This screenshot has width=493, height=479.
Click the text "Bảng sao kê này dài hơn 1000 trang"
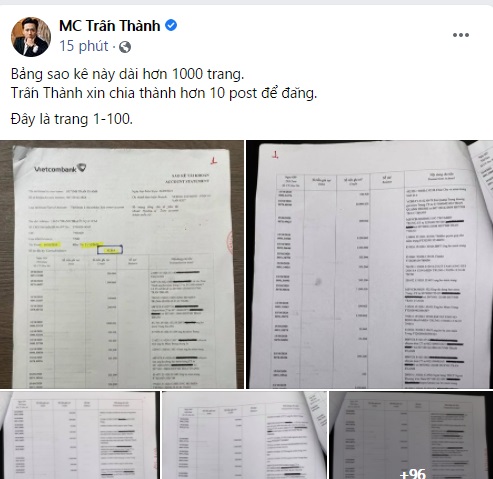click(x=127, y=74)
